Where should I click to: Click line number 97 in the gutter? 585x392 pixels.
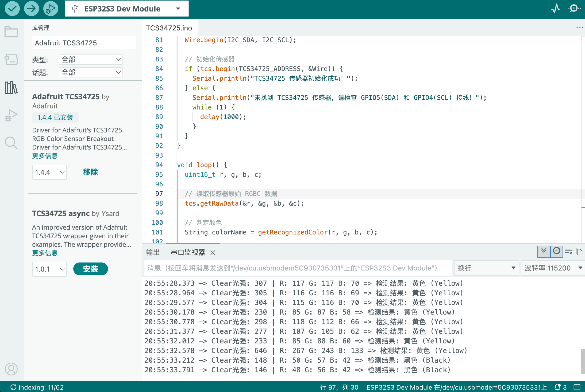point(159,194)
